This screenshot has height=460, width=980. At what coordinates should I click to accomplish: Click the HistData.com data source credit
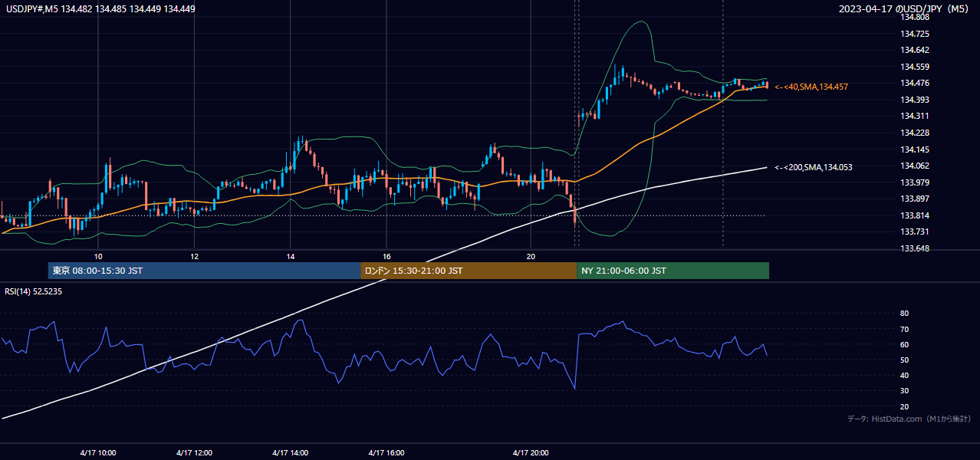[909, 419]
